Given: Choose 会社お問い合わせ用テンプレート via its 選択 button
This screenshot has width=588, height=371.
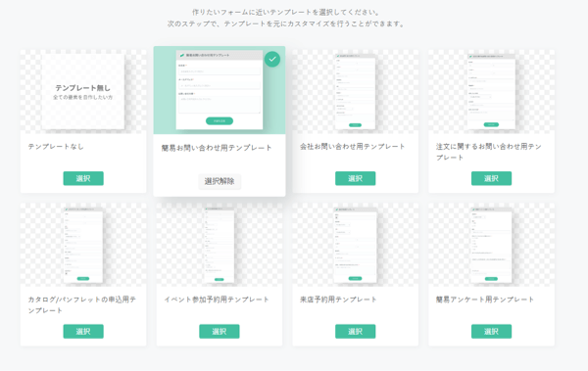Looking at the screenshot, I should (x=355, y=178).
